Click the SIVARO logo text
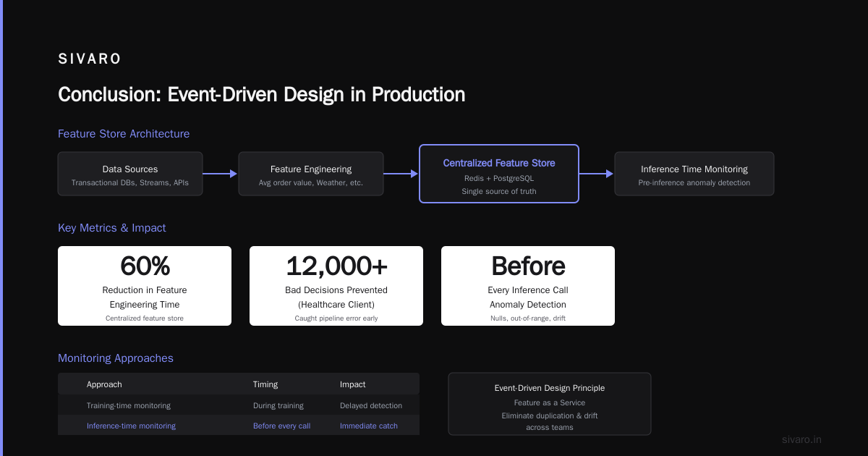The image size is (868, 456). pos(90,59)
